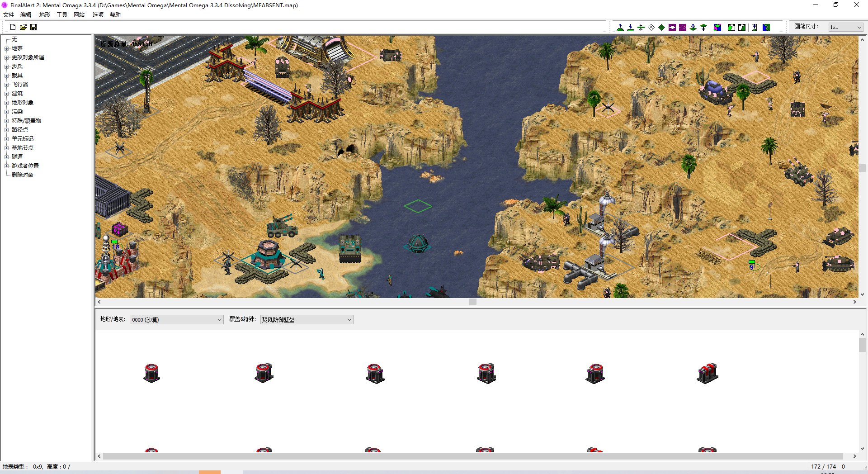Open the 文件 menu
Viewport: 868px width, 474px height.
(9, 15)
